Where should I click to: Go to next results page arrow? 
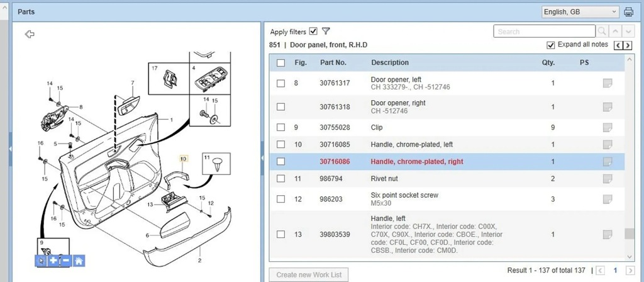click(x=630, y=271)
